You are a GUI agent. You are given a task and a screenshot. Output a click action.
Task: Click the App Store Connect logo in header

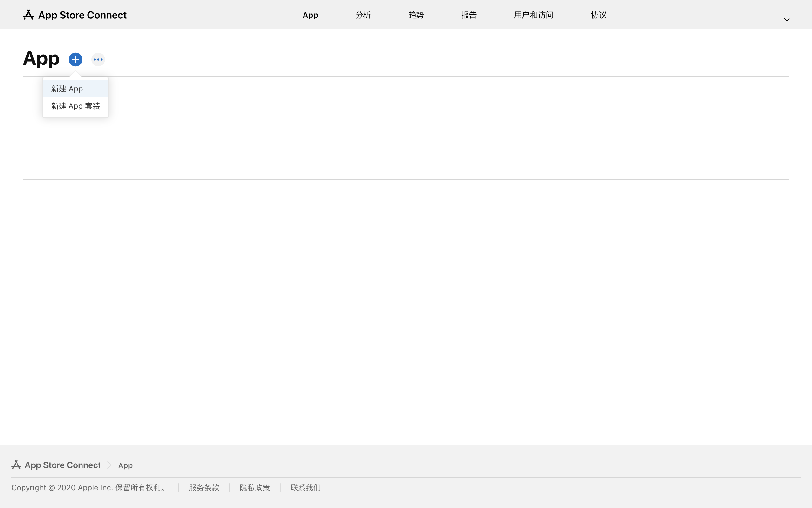click(29, 15)
